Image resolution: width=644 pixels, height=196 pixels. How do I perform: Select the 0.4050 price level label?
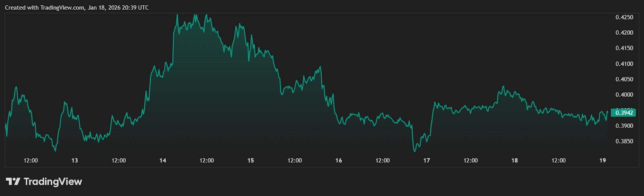point(624,79)
